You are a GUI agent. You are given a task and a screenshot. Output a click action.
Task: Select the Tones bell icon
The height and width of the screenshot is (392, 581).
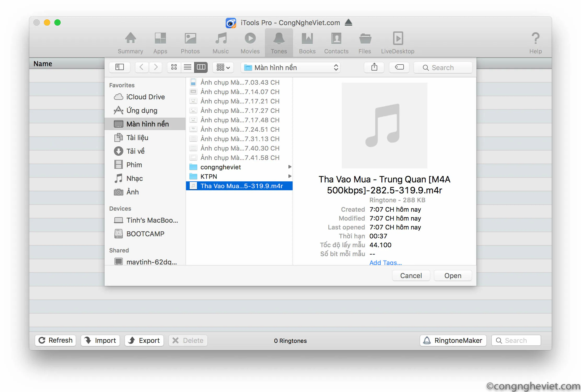(279, 38)
